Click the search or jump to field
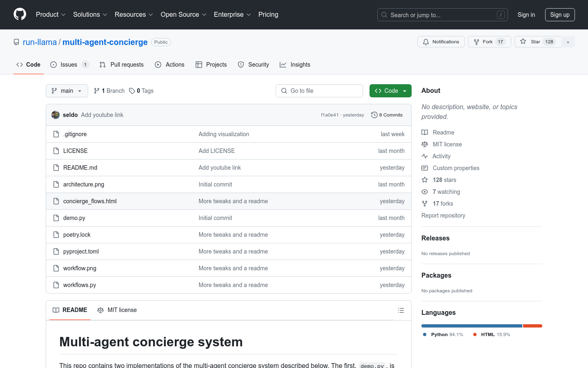This screenshot has width=588, height=368. (x=442, y=15)
